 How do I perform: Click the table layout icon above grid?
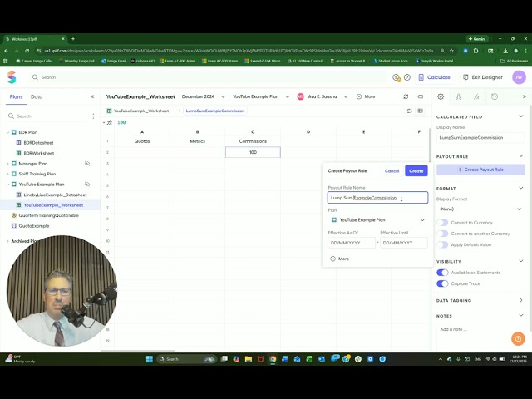(421, 111)
